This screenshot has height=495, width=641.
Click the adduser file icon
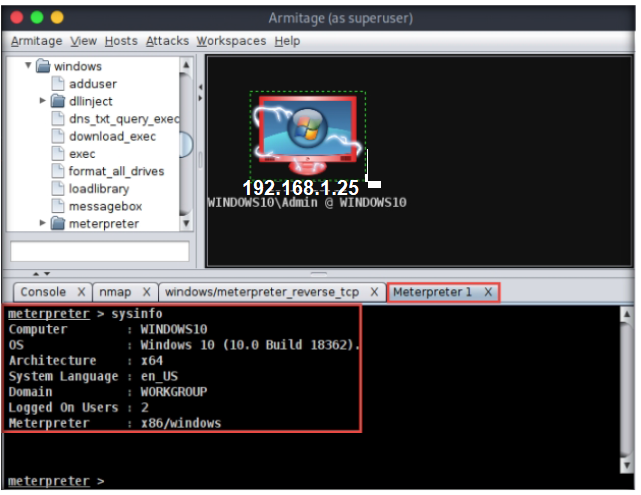coord(58,83)
